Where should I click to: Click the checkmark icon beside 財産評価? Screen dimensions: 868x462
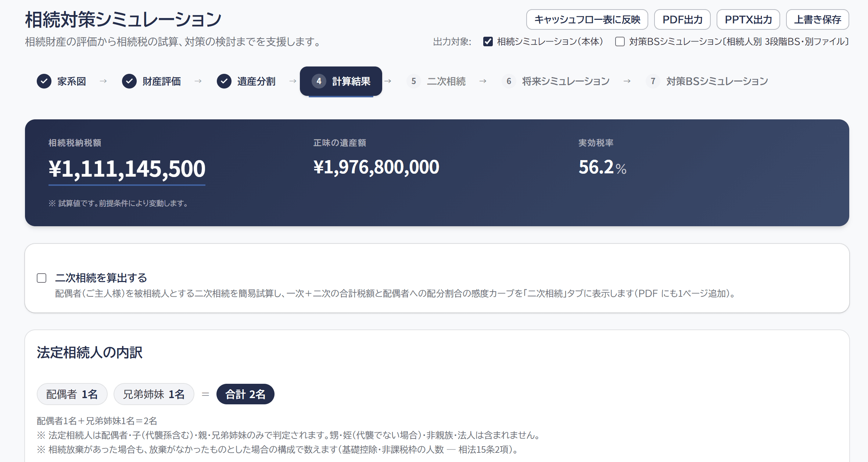tap(129, 81)
